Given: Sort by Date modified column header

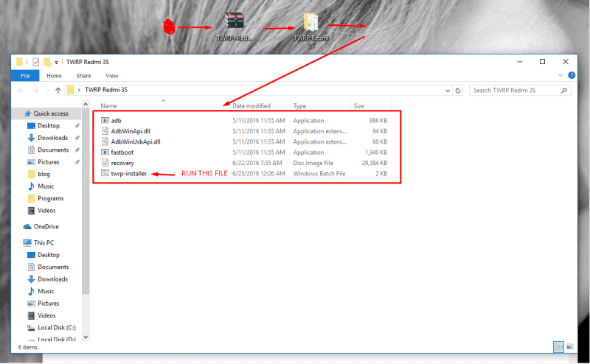Looking at the screenshot, I should point(251,106).
